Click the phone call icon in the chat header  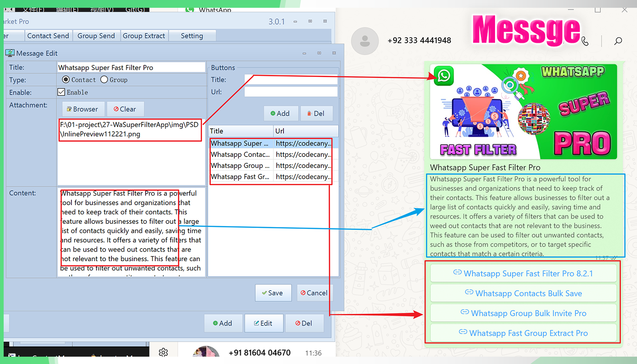(585, 41)
